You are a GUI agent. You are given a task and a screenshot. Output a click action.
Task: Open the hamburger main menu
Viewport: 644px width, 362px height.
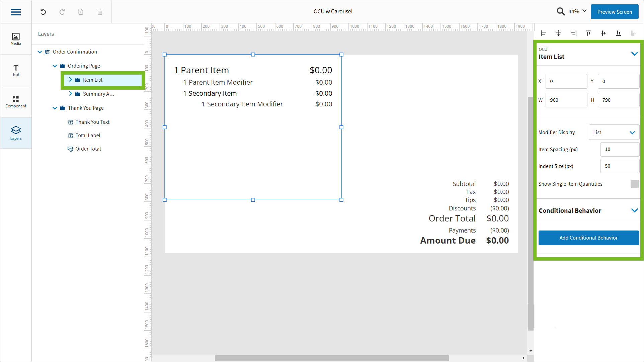tap(16, 12)
